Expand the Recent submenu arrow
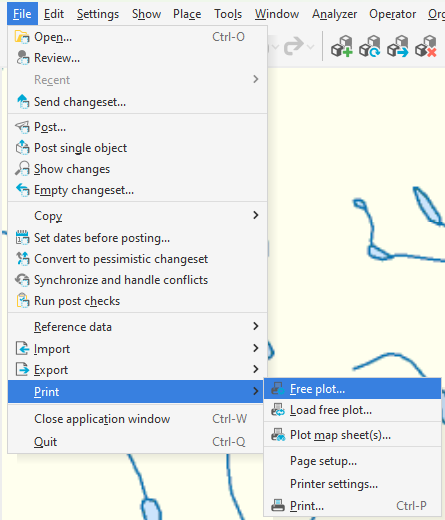 click(256, 79)
